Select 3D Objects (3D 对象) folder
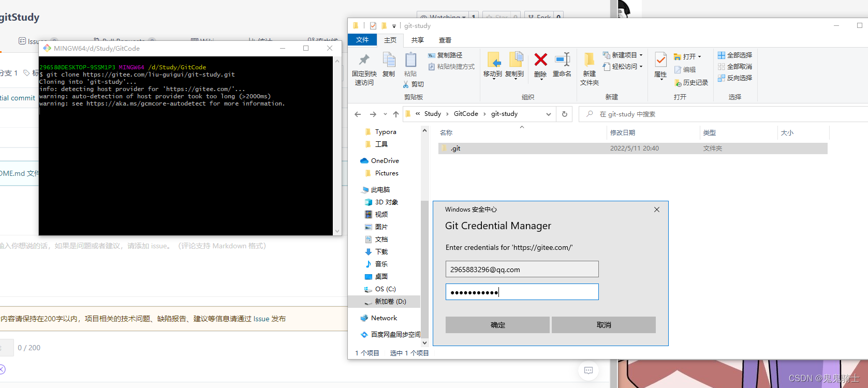This screenshot has width=868, height=388. click(386, 202)
